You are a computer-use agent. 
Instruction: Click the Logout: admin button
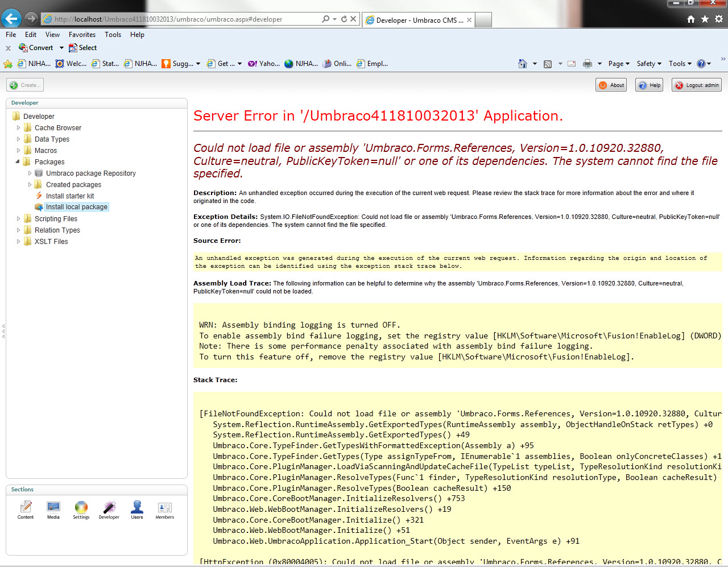697,85
